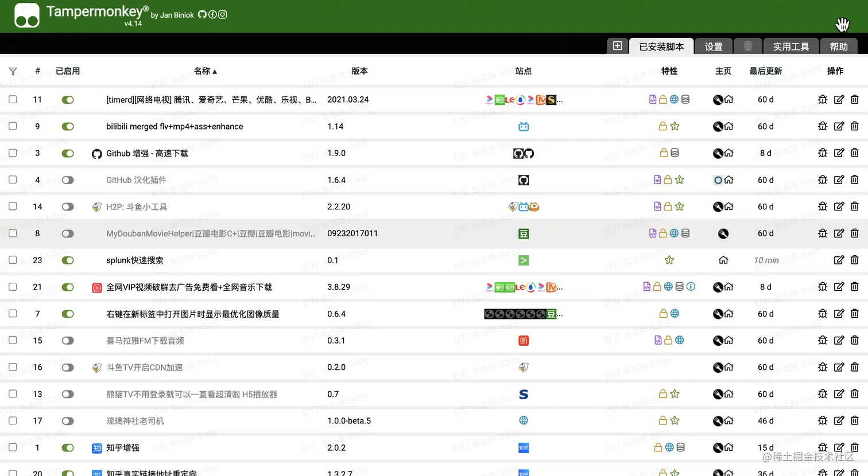The height and width of the screenshot is (476, 868).
Task: Enable the H2P: 斗鱼小工具 toggle
Action: tap(68, 206)
